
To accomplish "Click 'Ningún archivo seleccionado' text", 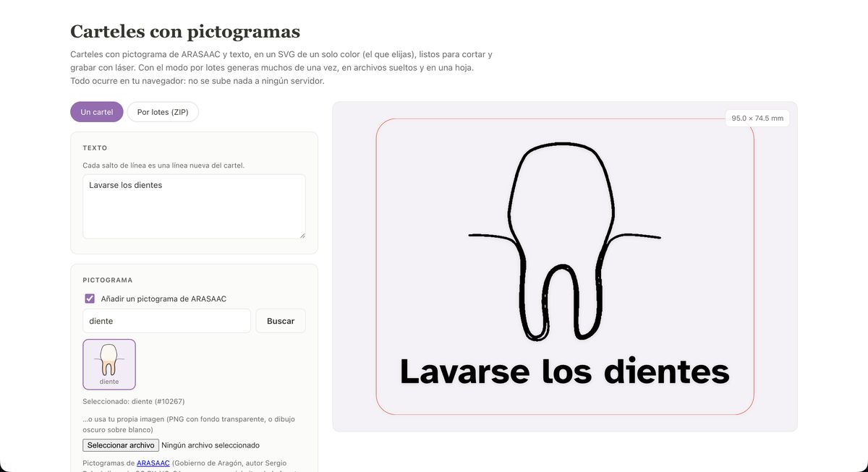I will tap(210, 445).
